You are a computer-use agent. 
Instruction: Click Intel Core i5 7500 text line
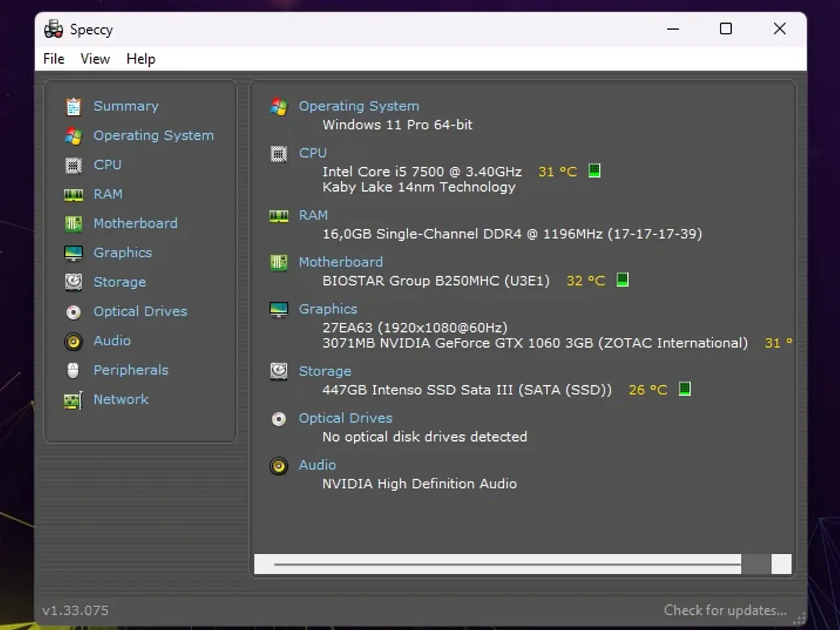tap(422, 172)
